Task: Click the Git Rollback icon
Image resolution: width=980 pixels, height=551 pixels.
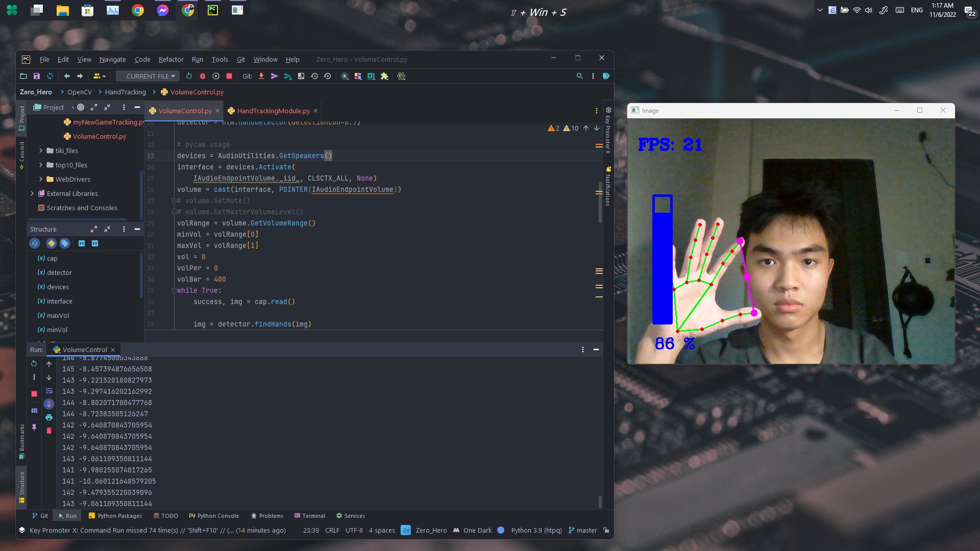Action: (x=328, y=76)
